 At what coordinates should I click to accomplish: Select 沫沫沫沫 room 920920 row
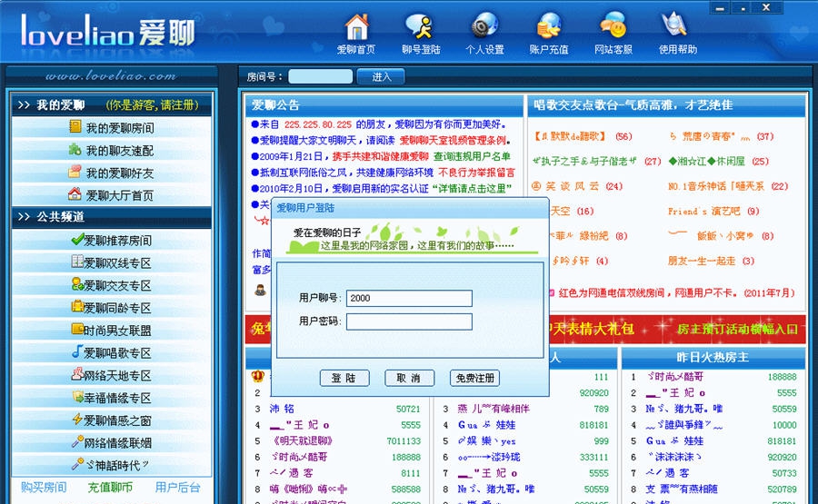tap(713, 457)
